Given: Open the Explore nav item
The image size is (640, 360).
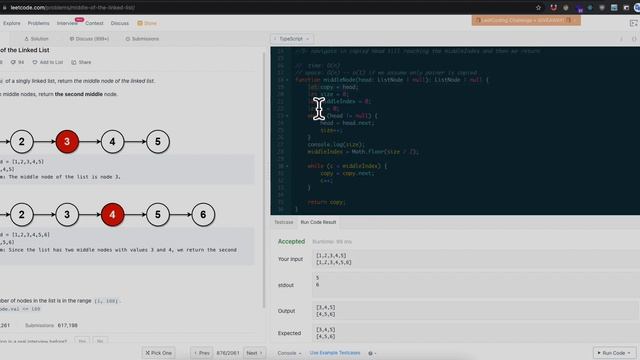Looking at the screenshot, I should 12,23.
